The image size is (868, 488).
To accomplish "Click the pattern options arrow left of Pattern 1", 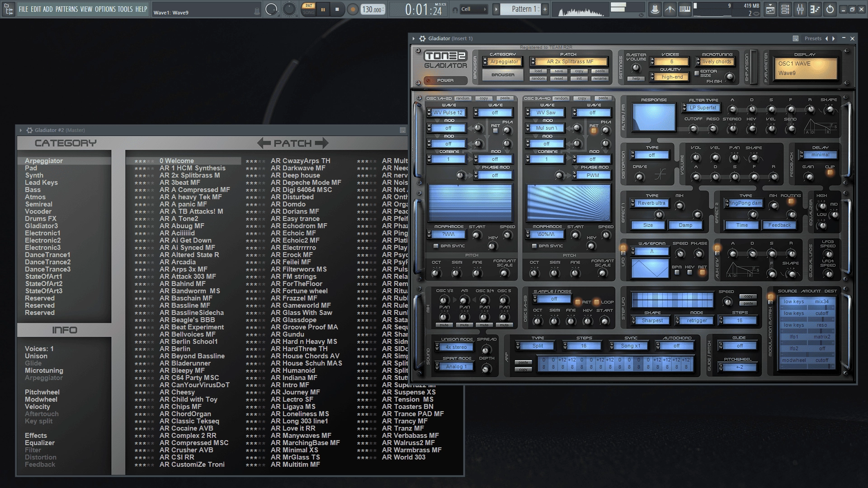I will point(496,9).
